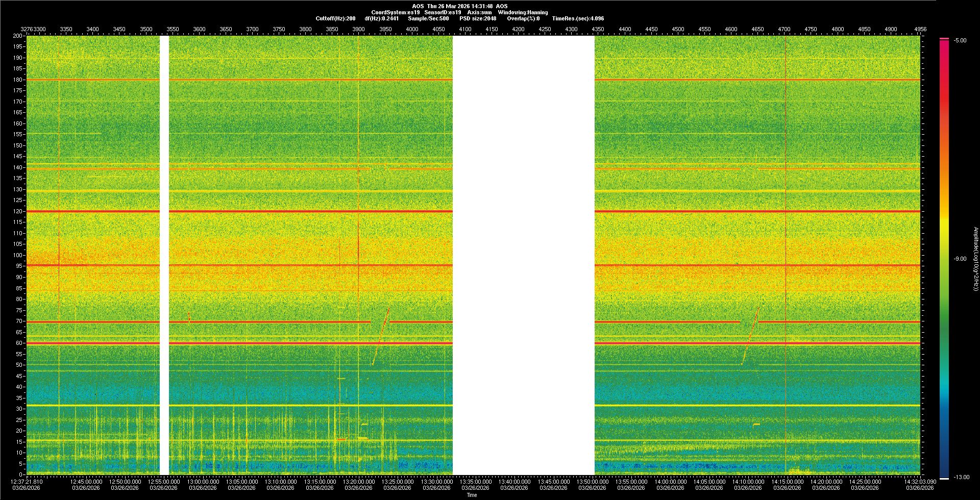Click the SensorID:es19 header text

click(x=443, y=12)
